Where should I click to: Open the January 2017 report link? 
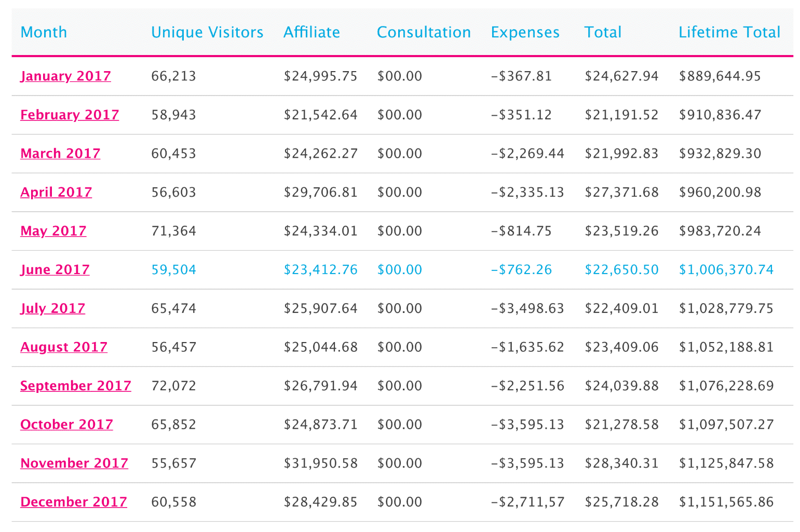[x=65, y=76]
